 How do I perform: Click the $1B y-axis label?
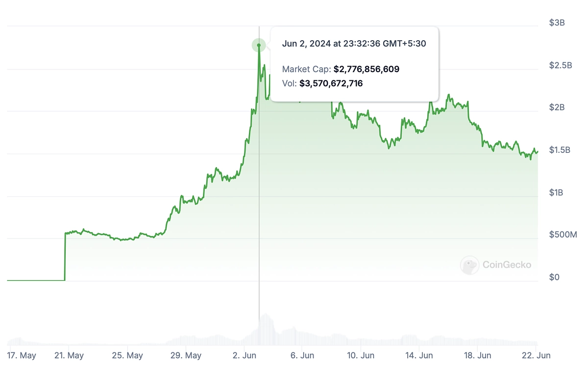[x=556, y=193]
